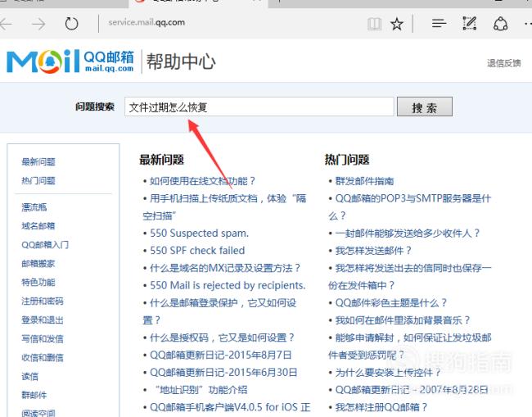Open 退信反馈 link in header
This screenshot has width=532, height=417.
click(x=504, y=63)
